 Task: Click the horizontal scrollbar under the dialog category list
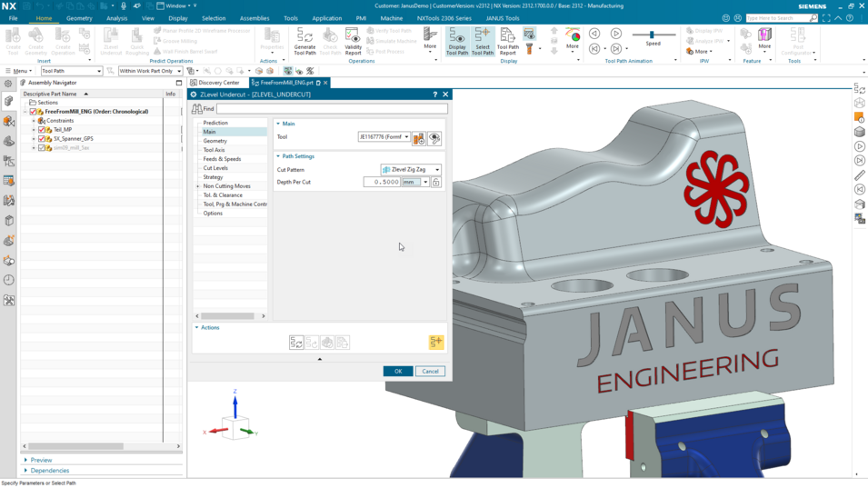click(227, 316)
